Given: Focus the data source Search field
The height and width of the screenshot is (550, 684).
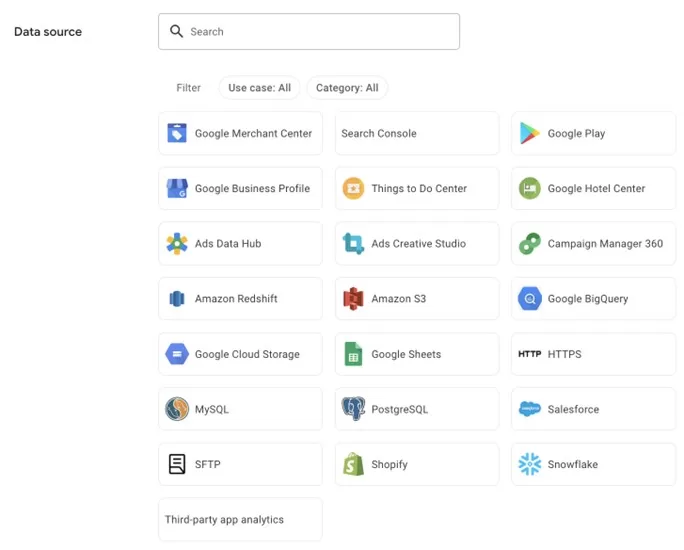Looking at the screenshot, I should pos(309,31).
